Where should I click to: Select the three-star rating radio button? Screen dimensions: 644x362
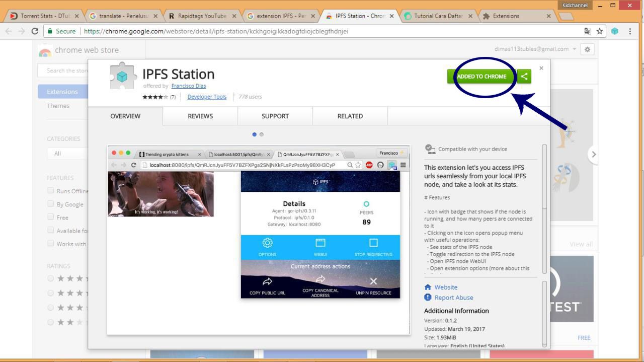pyautogui.click(x=50, y=308)
